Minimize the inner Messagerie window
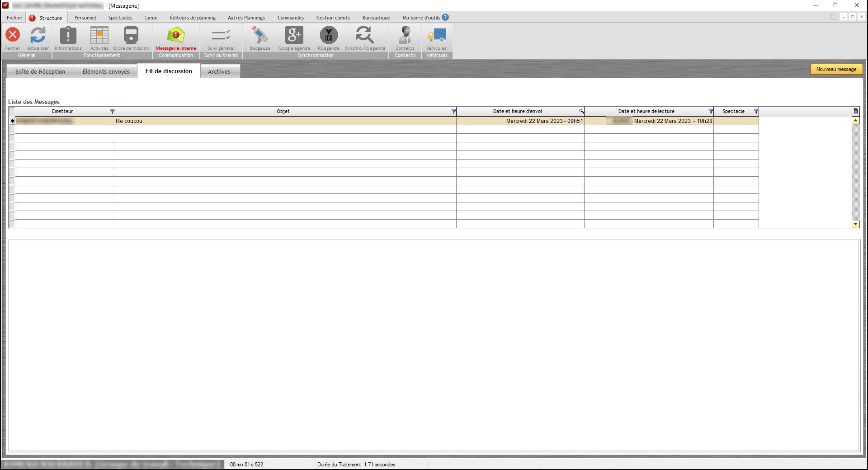Viewport: 868px width, 470px height. [x=844, y=17]
